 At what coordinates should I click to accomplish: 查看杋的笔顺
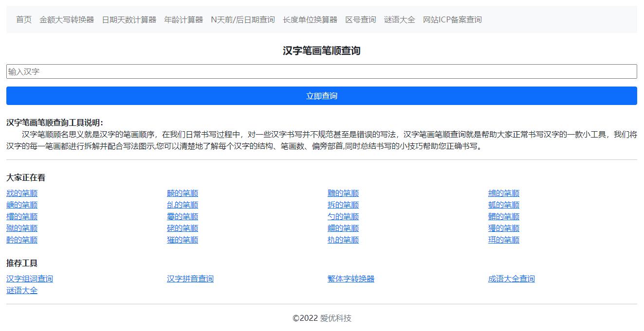pyautogui.click(x=343, y=240)
